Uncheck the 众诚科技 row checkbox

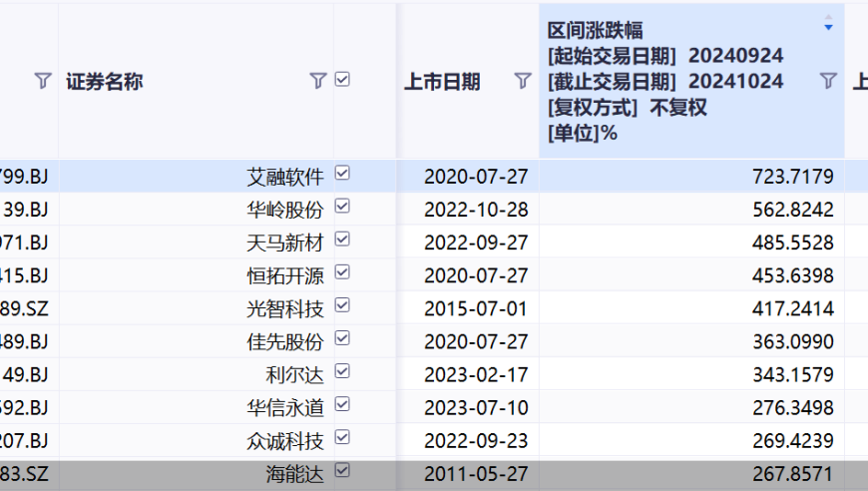(342, 437)
